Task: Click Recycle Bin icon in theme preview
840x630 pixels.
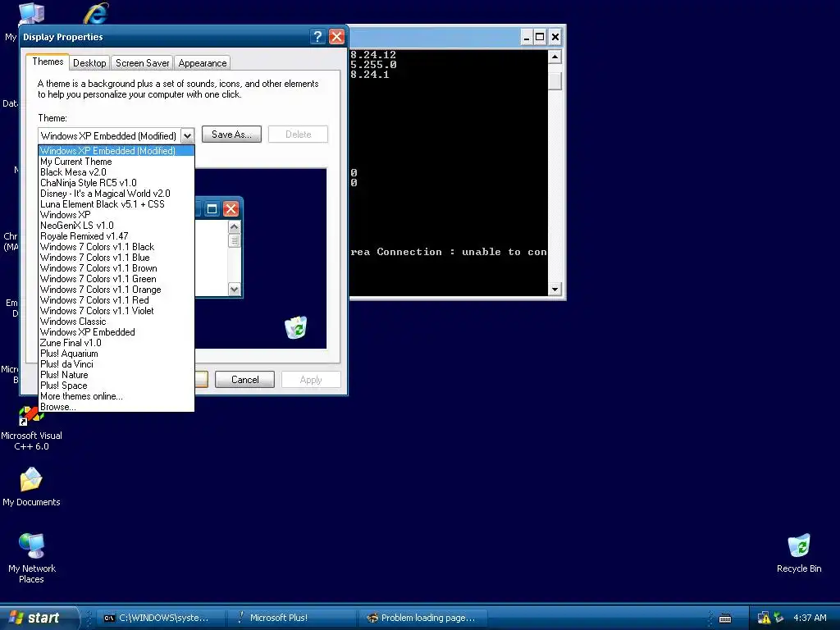Action: click(295, 327)
